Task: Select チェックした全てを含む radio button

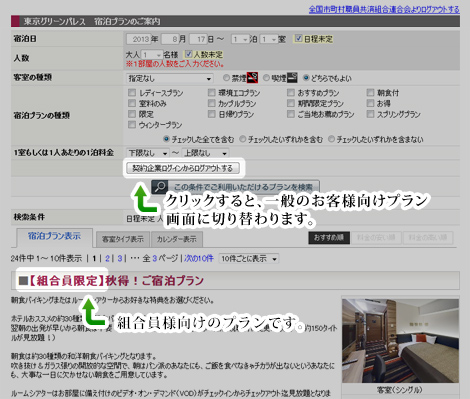Action: [x=167, y=139]
